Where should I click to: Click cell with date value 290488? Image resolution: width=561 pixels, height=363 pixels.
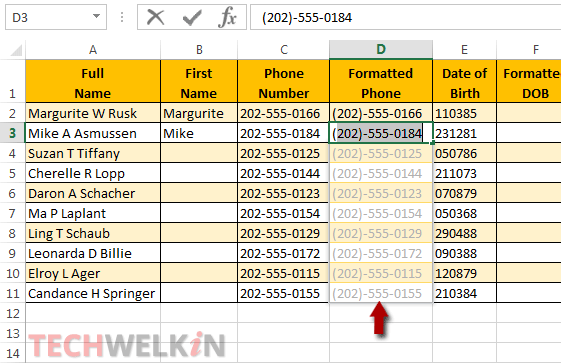point(464,233)
